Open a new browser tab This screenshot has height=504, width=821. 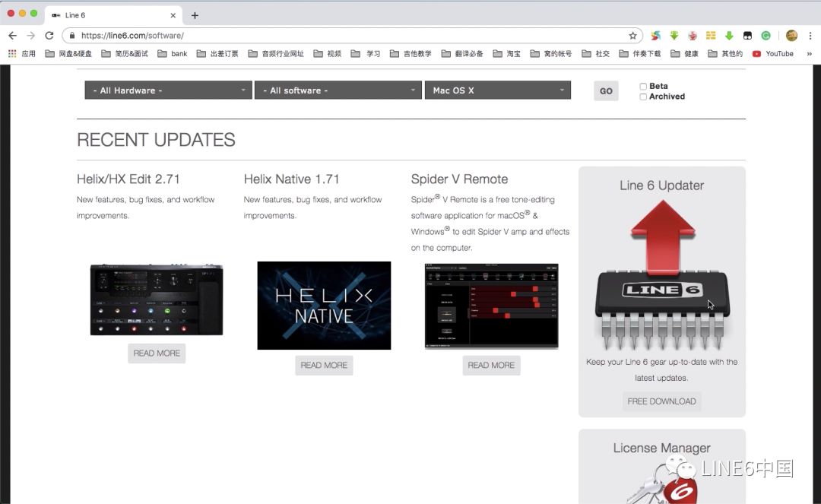tap(195, 15)
